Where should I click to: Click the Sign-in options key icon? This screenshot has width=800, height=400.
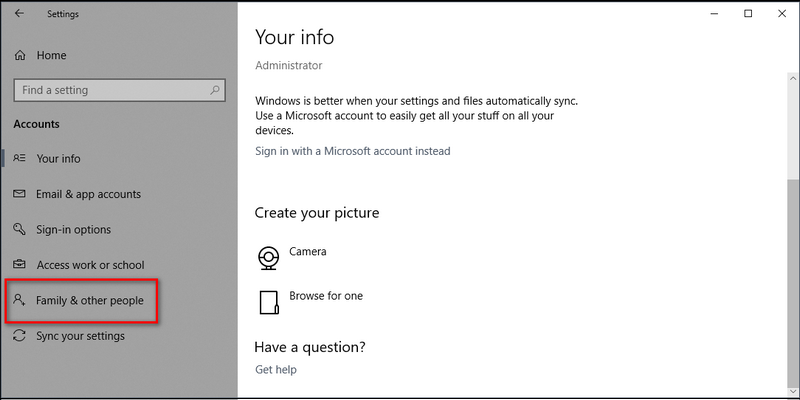(19, 230)
